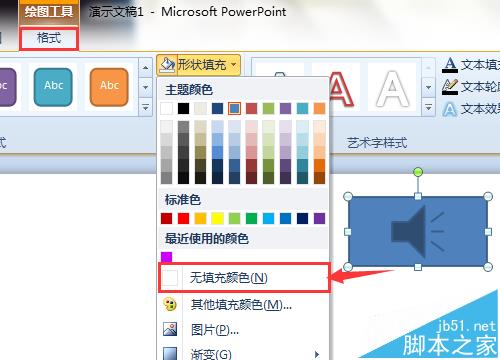500x360 pixels.
Task: Click the paint bucket shape fill icon
Action: coord(167,64)
